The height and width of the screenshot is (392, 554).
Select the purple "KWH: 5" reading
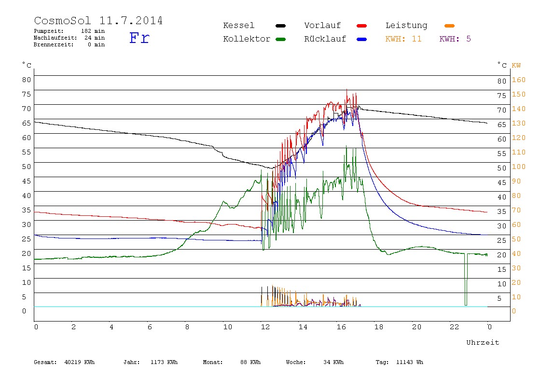455,39
